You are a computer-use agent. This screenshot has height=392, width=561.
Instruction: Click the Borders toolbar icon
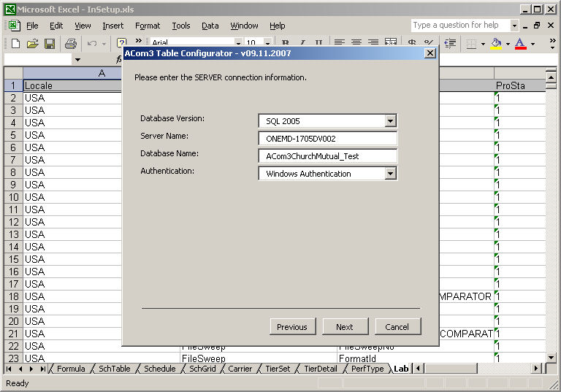click(471, 44)
